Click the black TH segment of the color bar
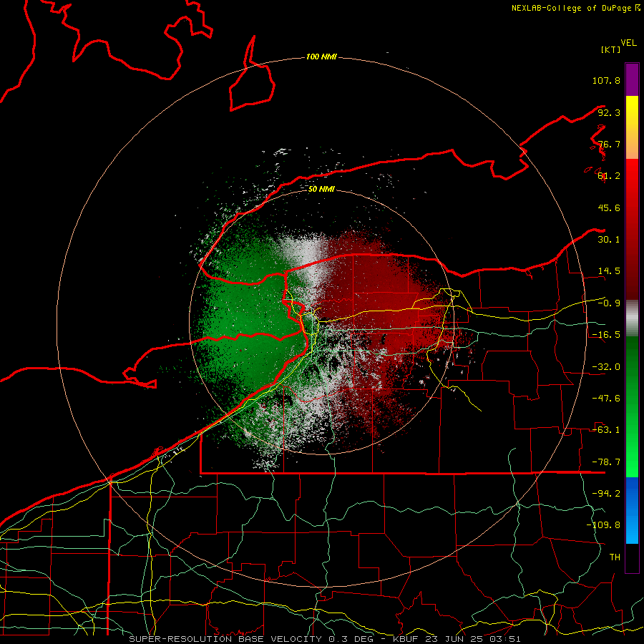Screen dimensions: 644x644 click(632, 558)
